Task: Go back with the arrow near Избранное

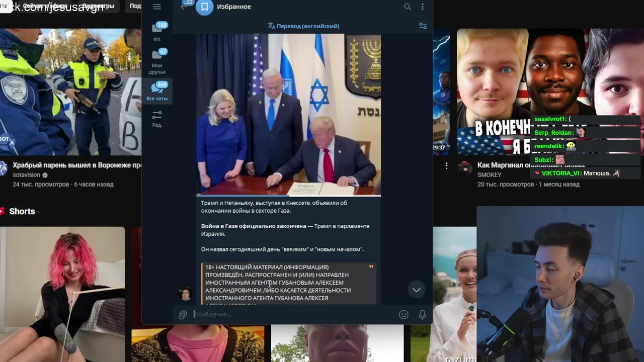Action: tap(184, 6)
